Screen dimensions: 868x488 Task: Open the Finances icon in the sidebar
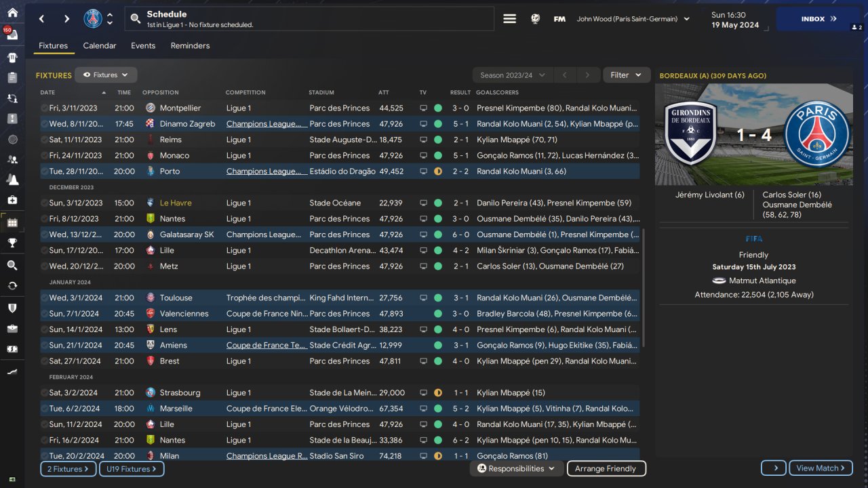point(12,349)
